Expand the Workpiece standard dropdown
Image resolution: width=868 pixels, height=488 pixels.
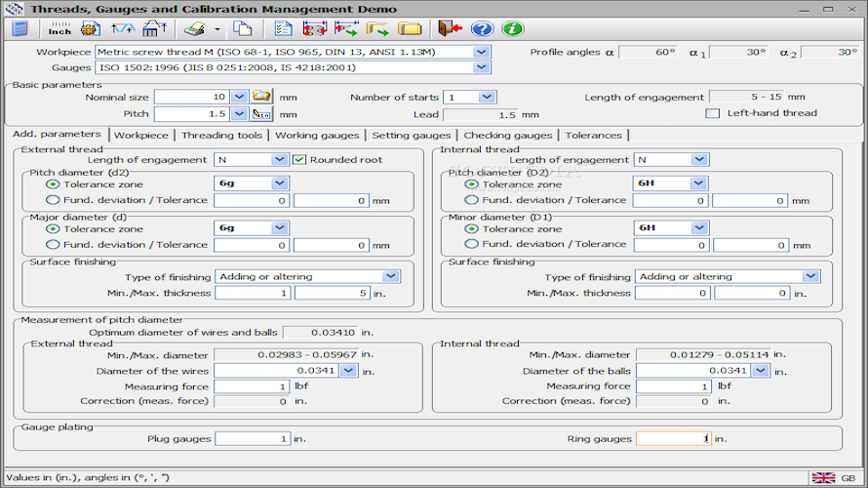481,52
